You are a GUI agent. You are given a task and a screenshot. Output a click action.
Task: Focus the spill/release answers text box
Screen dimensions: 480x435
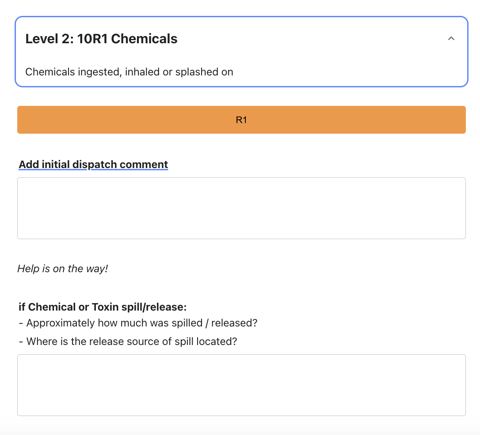[x=241, y=385]
